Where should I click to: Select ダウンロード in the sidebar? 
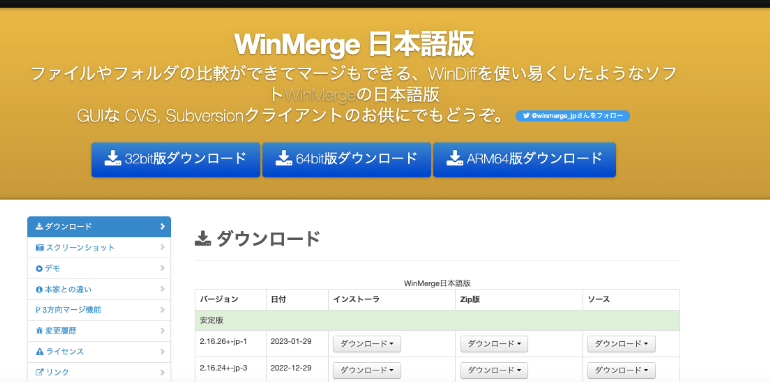99,226
